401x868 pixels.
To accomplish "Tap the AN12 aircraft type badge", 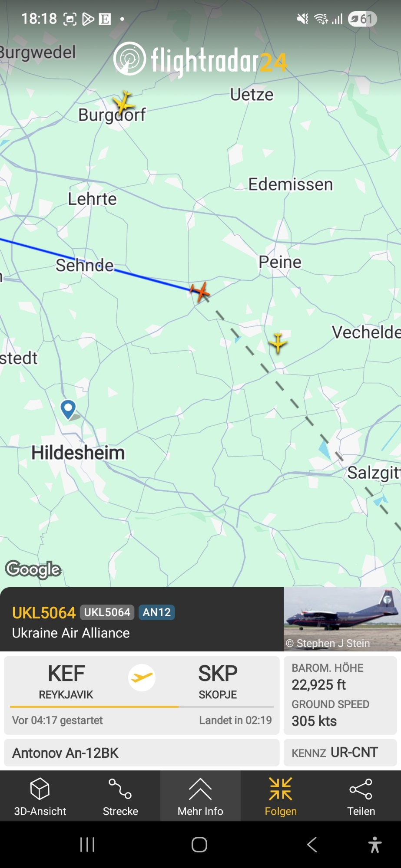I will click(157, 612).
